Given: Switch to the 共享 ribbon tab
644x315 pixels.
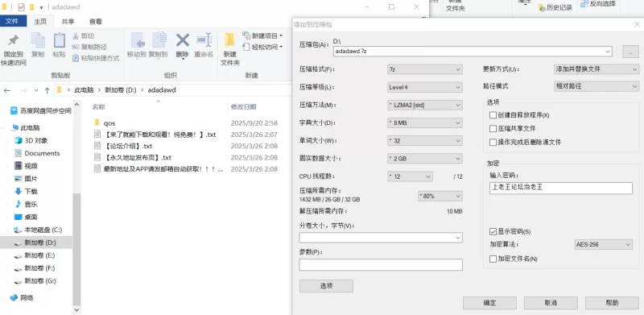Looking at the screenshot, I should tap(68, 22).
